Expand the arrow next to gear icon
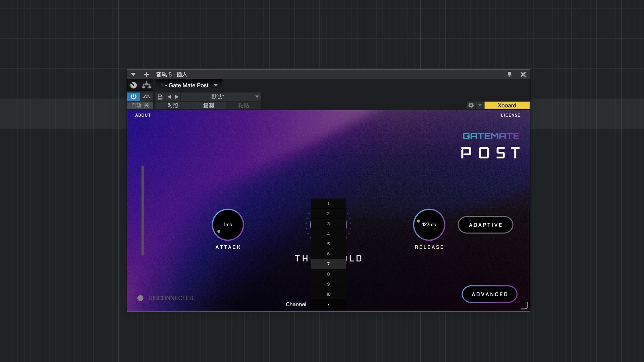 pyautogui.click(x=480, y=105)
